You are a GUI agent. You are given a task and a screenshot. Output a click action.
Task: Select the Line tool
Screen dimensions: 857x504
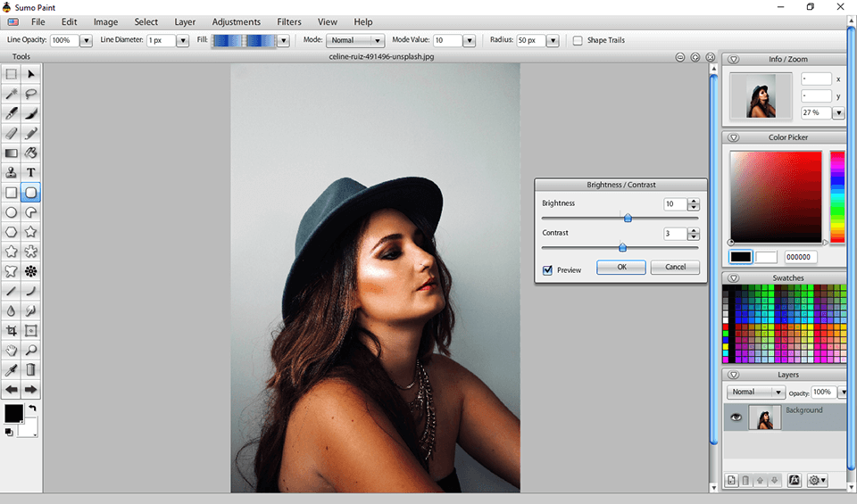pos(11,291)
